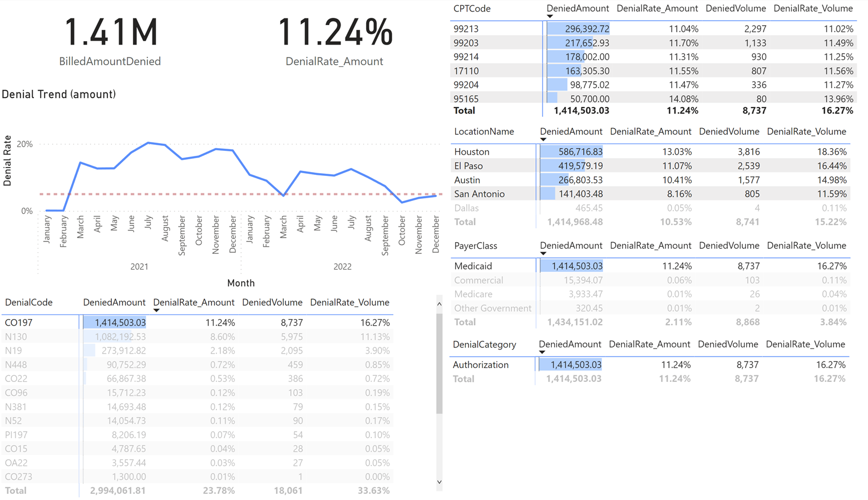The width and height of the screenshot is (868, 500).
Task: Select the dimmed N130 denial code row
Action: 16,336
